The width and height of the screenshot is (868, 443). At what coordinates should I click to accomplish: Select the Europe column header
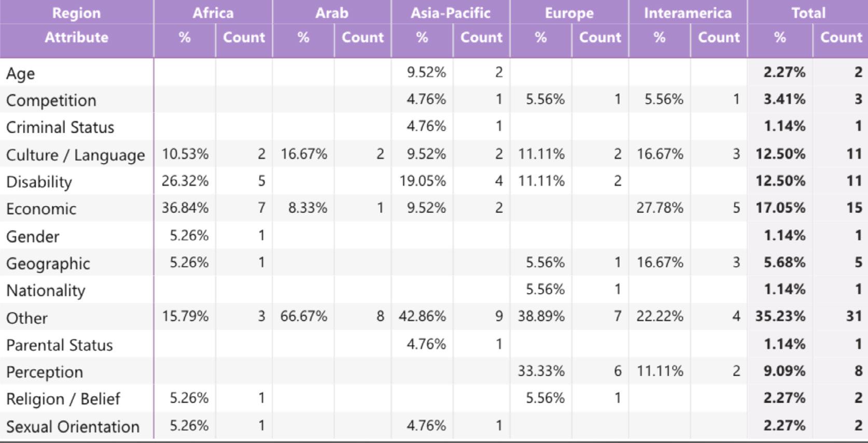[569, 13]
